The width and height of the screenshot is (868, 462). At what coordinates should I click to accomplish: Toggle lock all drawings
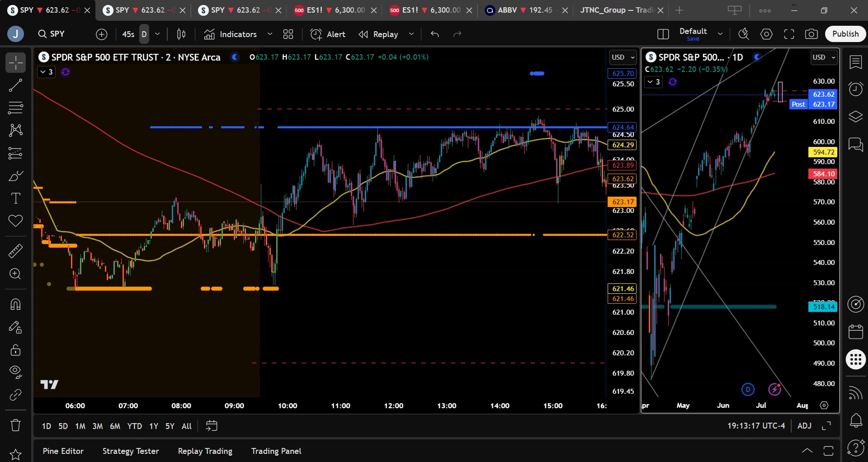tap(15, 349)
